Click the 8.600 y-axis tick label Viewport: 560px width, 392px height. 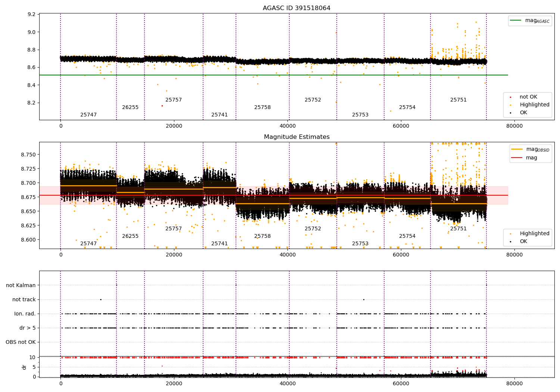[x=29, y=240]
